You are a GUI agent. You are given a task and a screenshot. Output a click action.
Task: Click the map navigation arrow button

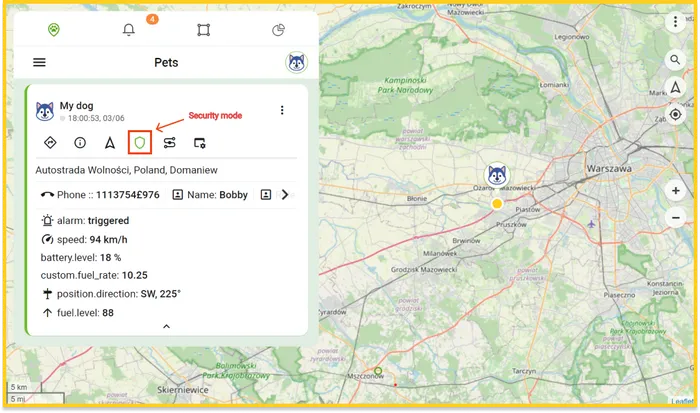(675, 88)
